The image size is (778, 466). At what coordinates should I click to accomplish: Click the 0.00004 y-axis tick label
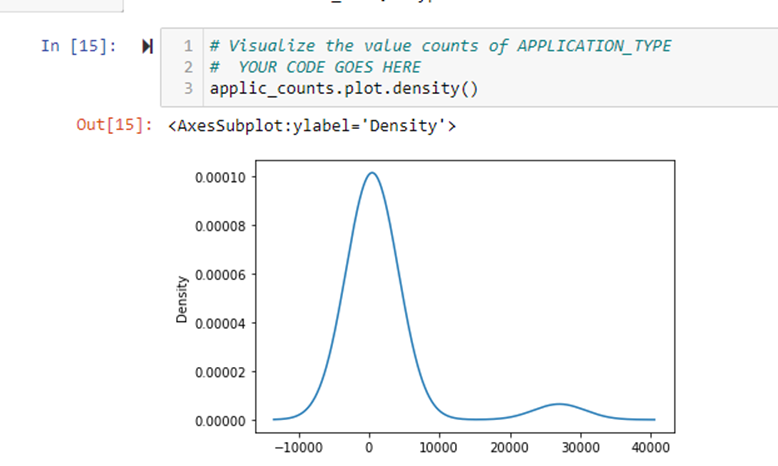(220, 324)
